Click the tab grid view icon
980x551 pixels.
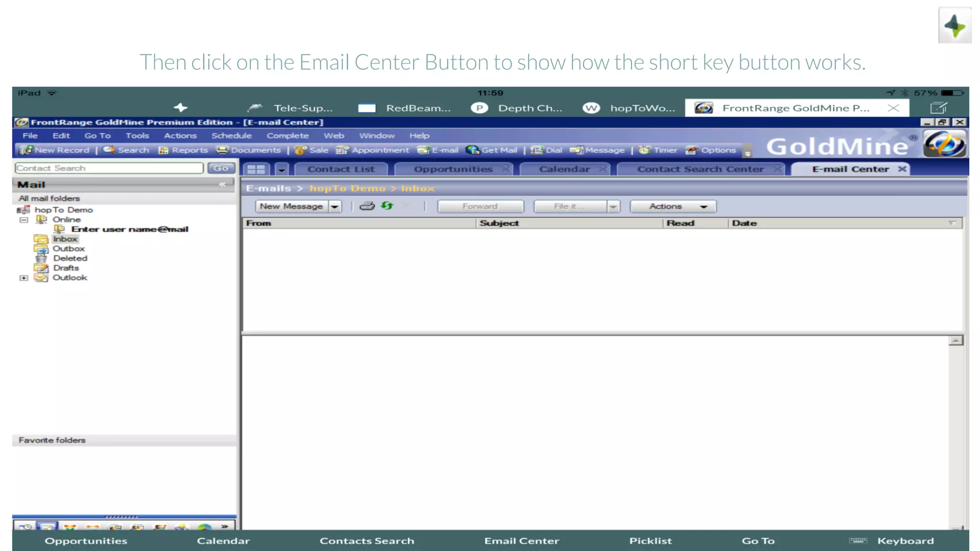[256, 169]
